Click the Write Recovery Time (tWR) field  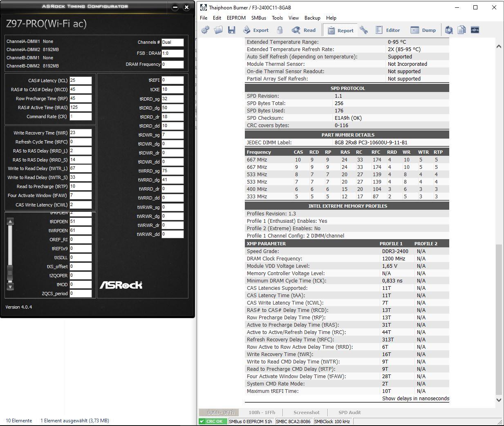81,133
